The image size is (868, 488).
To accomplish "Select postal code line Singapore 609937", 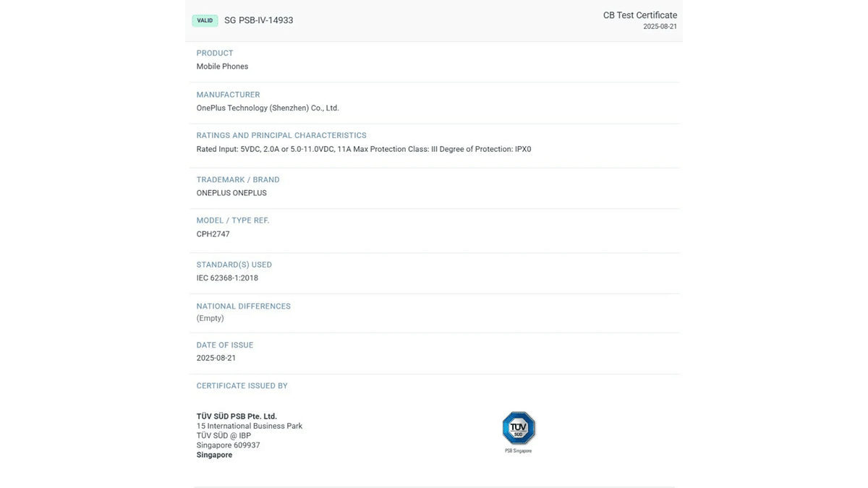I will [x=228, y=445].
